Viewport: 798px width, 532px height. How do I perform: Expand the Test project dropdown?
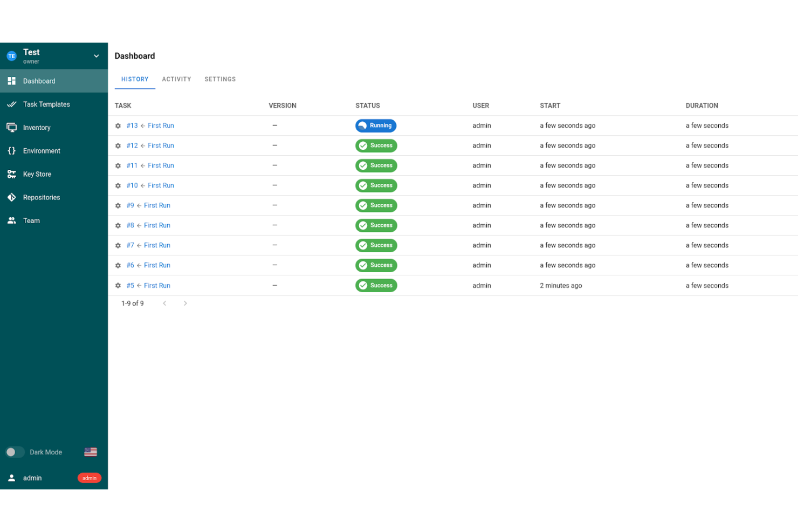(96, 56)
